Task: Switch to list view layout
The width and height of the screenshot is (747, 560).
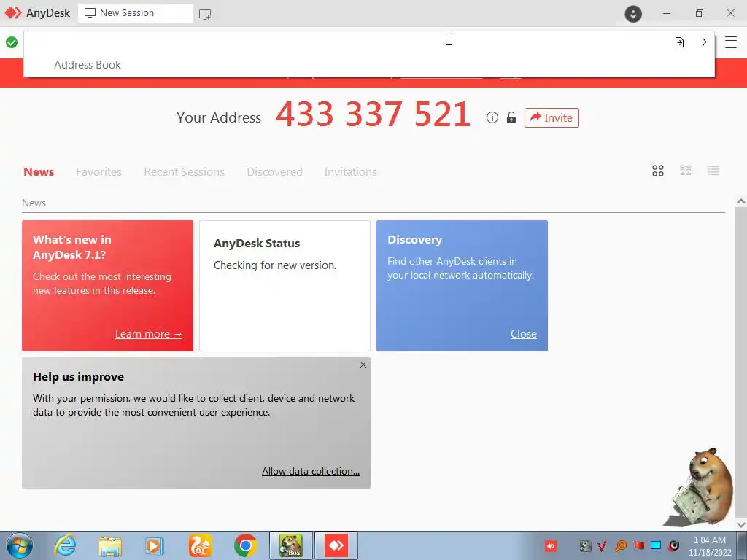Action: point(713,171)
